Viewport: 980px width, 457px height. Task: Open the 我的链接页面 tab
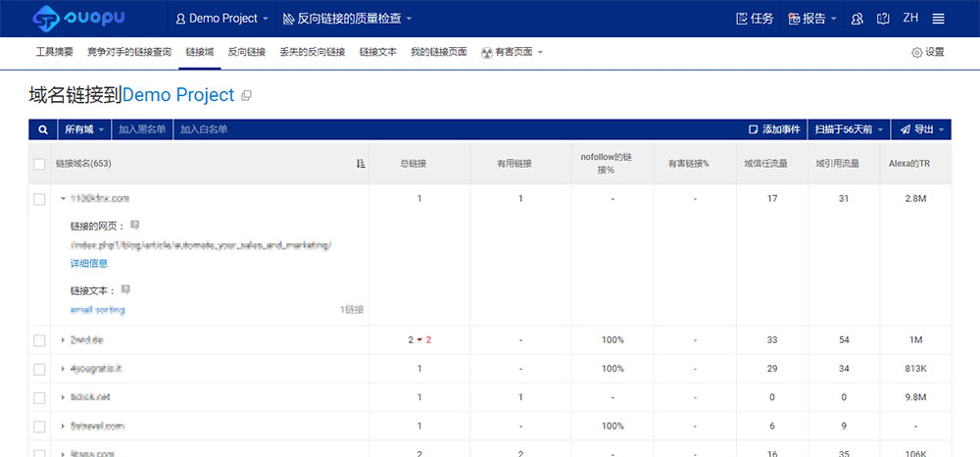tap(439, 53)
